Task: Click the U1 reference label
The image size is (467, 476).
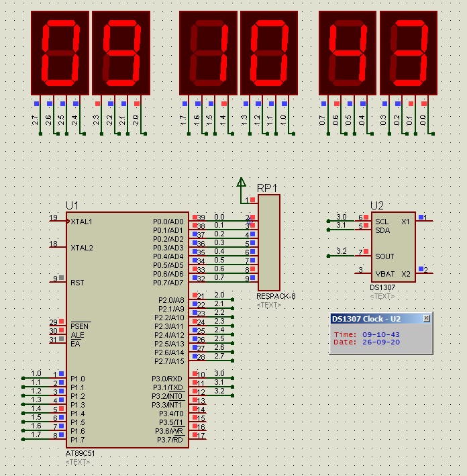Action: pyautogui.click(x=72, y=205)
